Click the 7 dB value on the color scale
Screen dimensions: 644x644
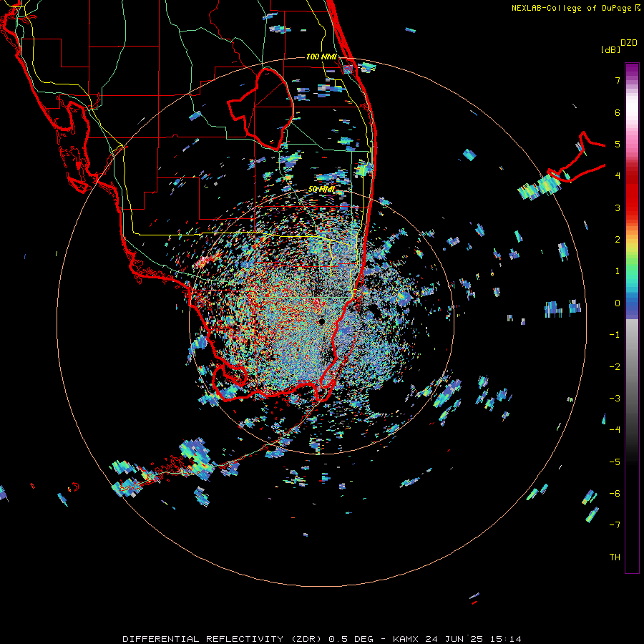click(x=618, y=80)
